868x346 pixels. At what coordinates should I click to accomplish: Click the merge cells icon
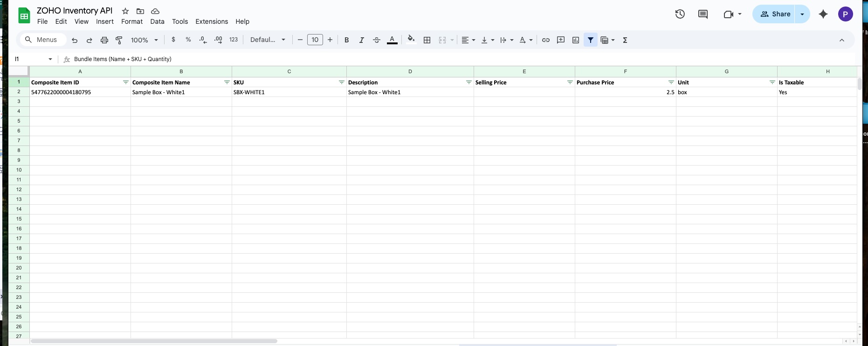pyautogui.click(x=442, y=40)
